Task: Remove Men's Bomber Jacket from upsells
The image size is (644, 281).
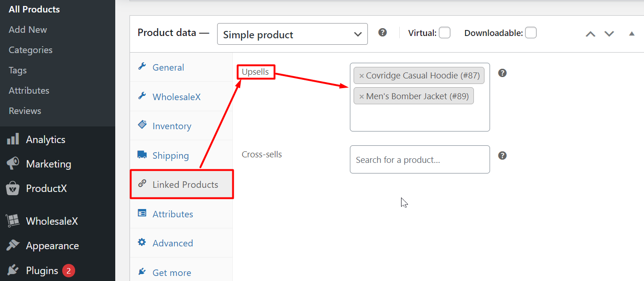Action: pyautogui.click(x=361, y=96)
